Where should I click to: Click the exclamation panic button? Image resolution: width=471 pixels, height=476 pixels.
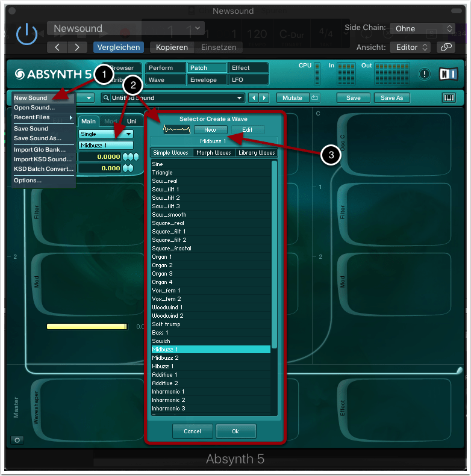click(424, 74)
